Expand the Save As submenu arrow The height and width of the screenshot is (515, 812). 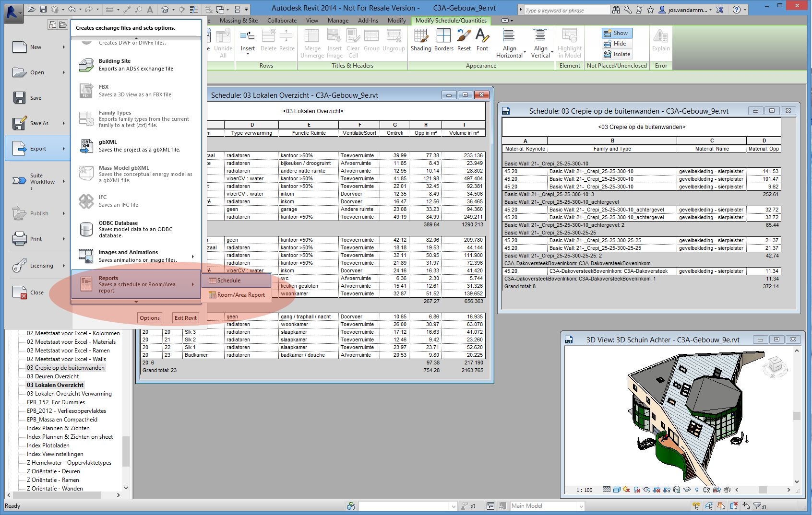(64, 123)
